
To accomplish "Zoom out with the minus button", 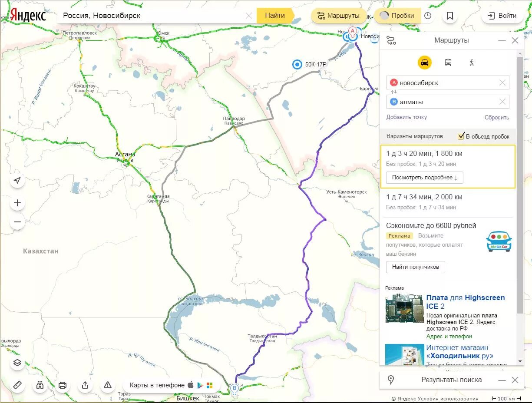I will 17,222.
